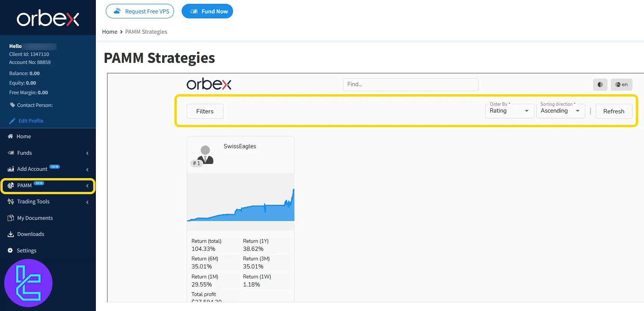Click the Settings gear icon
The height and width of the screenshot is (311, 644).
[10, 250]
